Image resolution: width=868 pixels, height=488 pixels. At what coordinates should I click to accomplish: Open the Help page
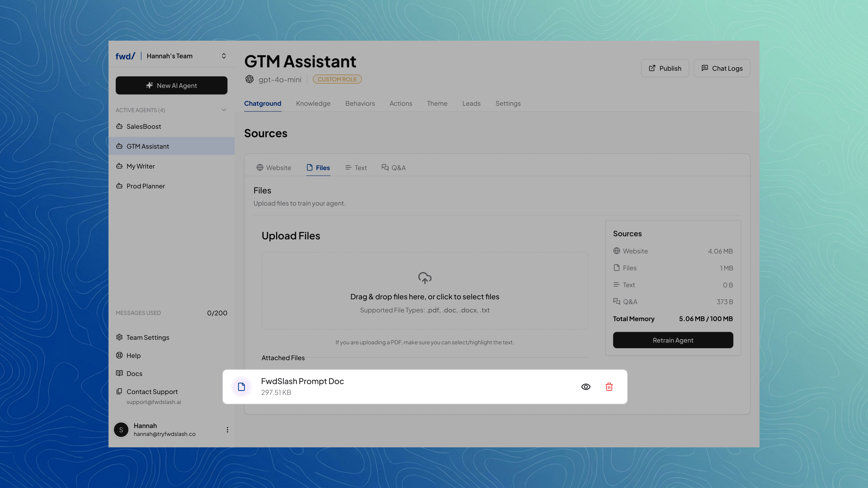pos(134,355)
